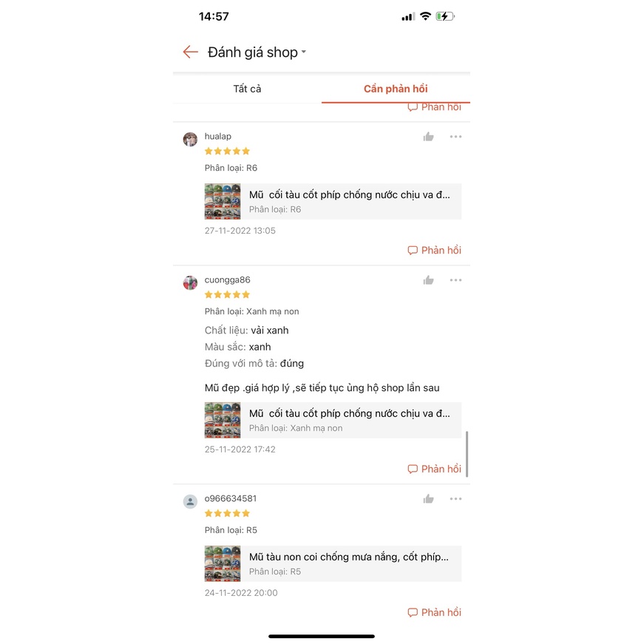The height and width of the screenshot is (644, 644).
Task: Open more options for cuongga86's review
Action: point(455,280)
